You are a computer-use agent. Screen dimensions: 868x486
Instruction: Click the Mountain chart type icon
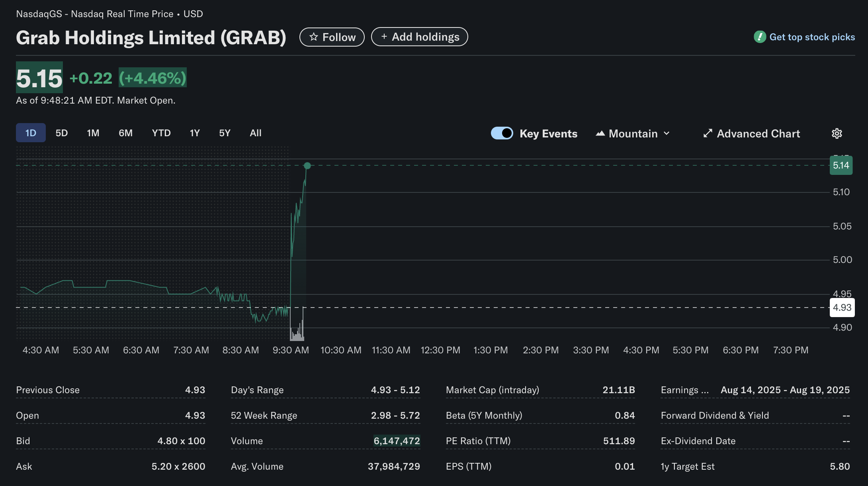(600, 133)
